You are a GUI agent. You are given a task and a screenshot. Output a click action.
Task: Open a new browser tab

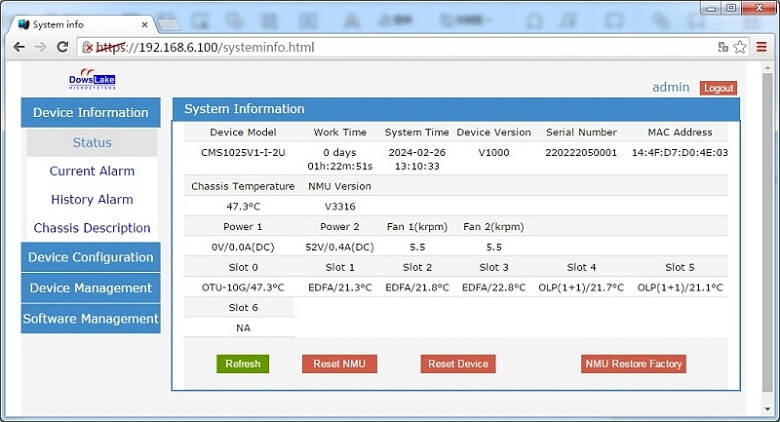[x=170, y=23]
